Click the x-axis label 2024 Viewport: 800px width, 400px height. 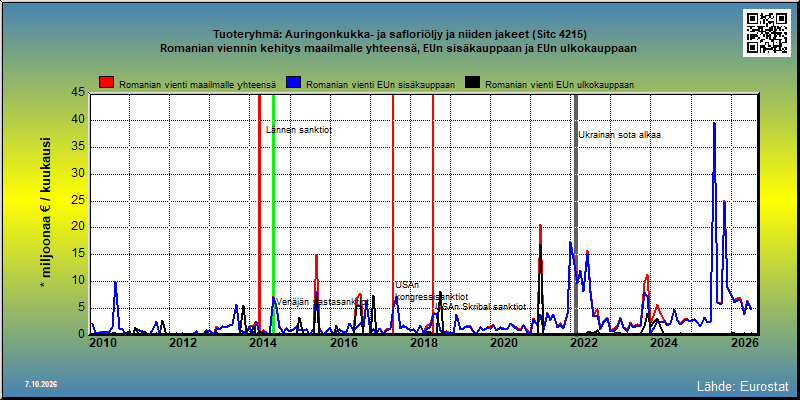[x=664, y=343]
